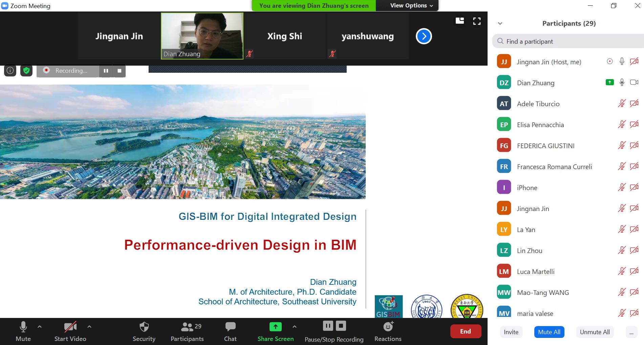Collapse the Participants panel chevron
Screen dimensions: 644x345
[x=500, y=23]
